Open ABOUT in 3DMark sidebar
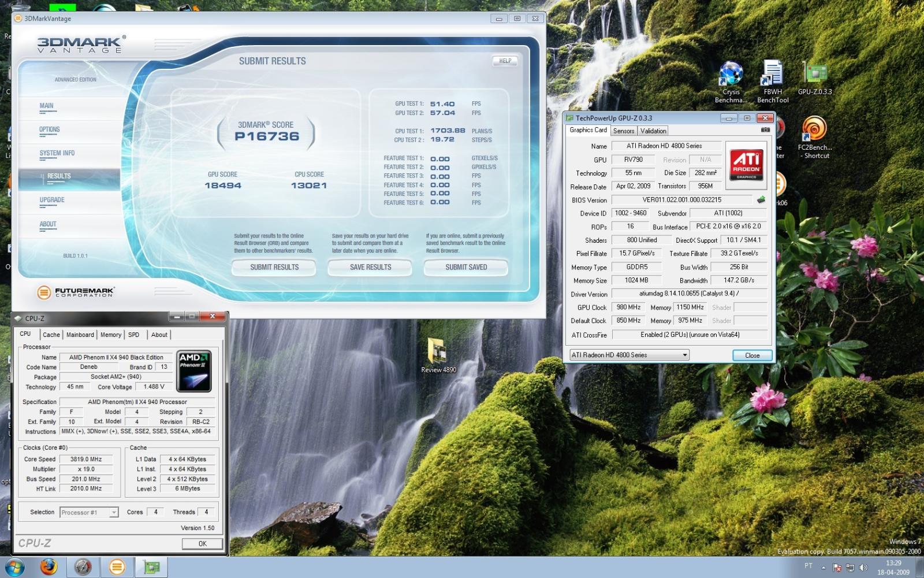The width and height of the screenshot is (924, 578). click(x=48, y=225)
